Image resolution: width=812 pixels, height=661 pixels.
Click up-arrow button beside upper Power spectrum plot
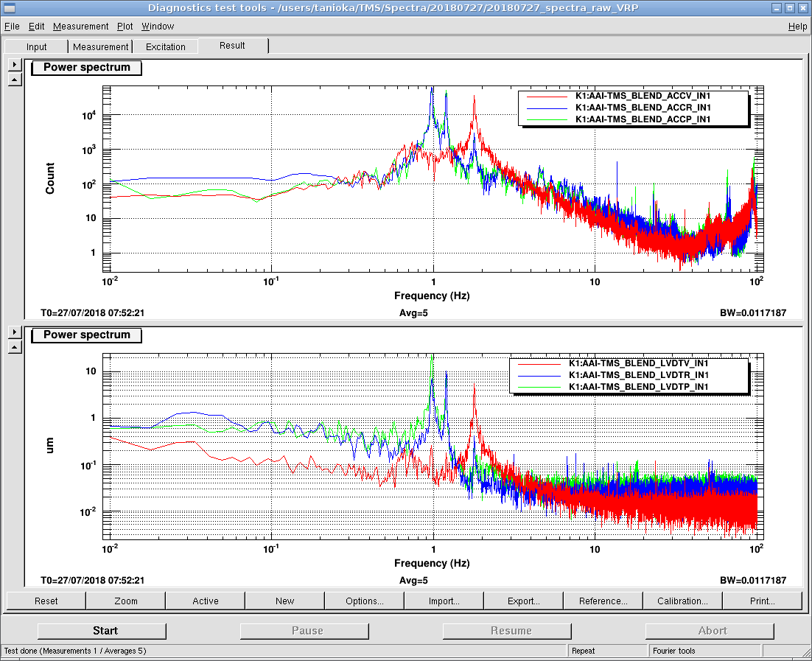(x=14, y=80)
